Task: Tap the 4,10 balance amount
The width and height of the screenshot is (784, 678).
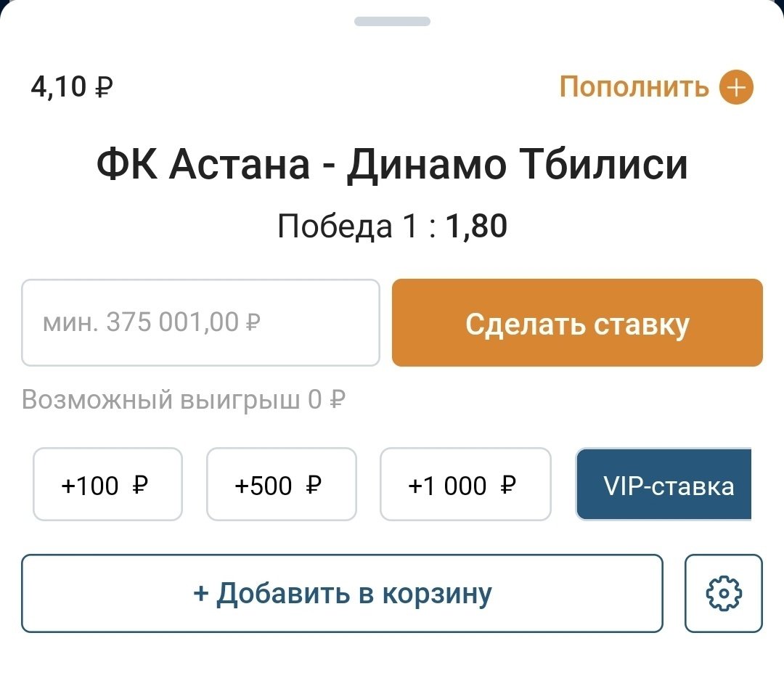Action: point(58,88)
